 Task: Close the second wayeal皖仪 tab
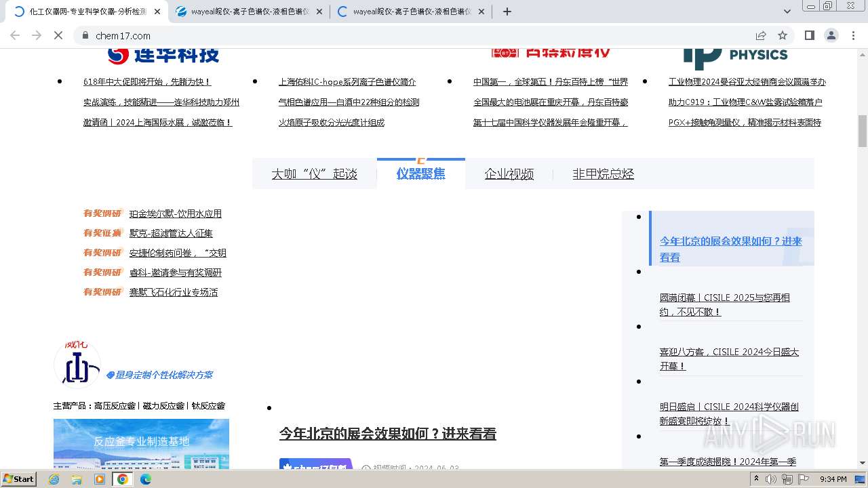[319, 12]
